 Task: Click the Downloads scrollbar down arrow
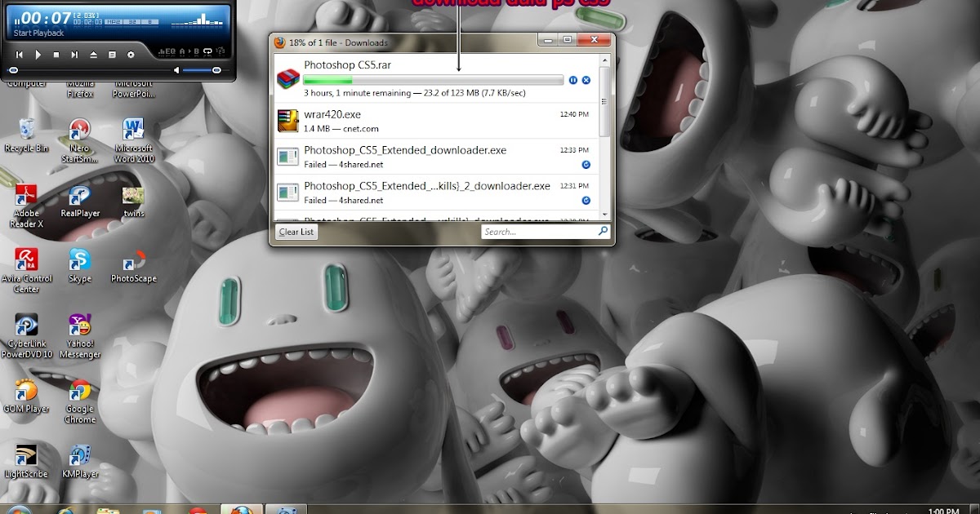[604, 214]
